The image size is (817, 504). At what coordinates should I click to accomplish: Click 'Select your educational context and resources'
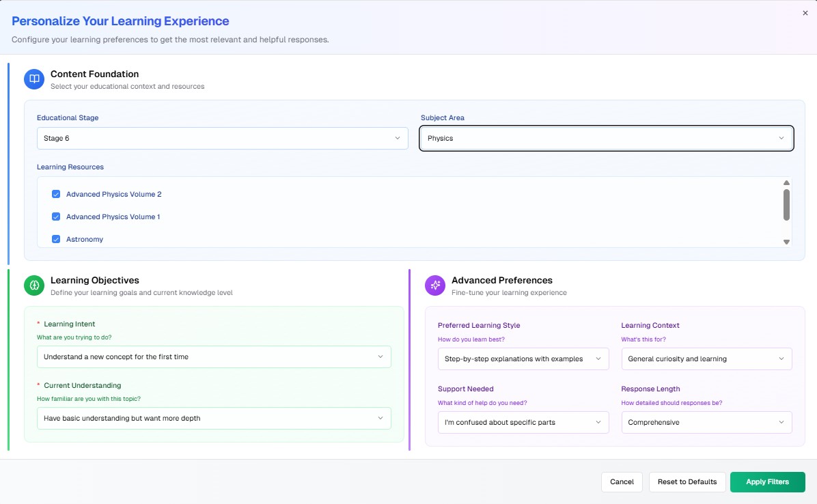pos(127,87)
